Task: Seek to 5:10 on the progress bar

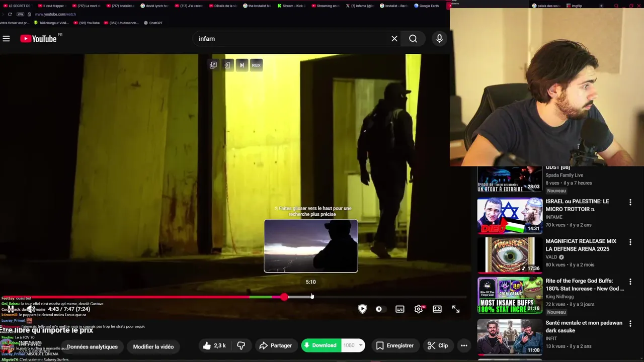Action: click(311, 297)
